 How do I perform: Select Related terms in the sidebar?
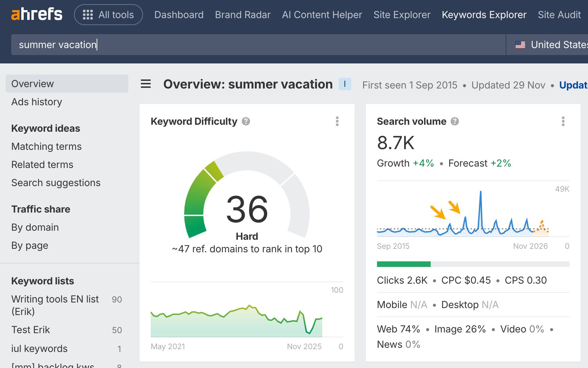[x=42, y=164]
